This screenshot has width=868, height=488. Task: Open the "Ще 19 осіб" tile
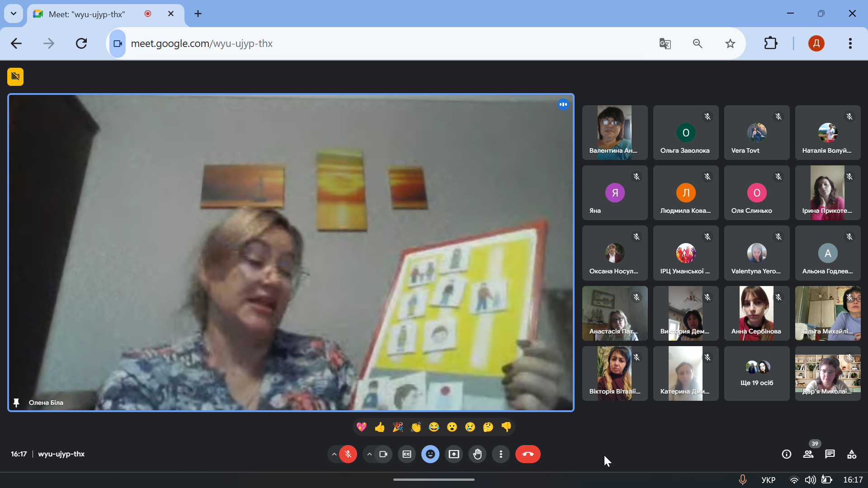[x=757, y=373]
